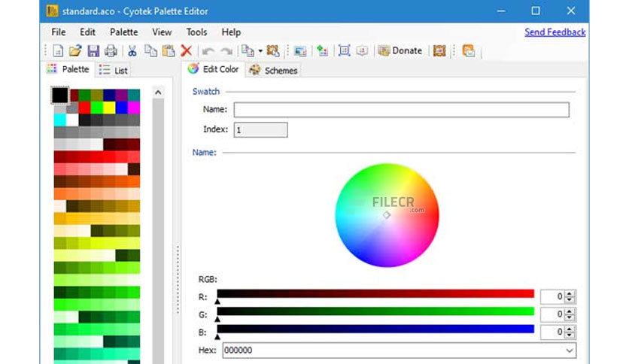
Task: Open the View menu
Action: click(162, 32)
